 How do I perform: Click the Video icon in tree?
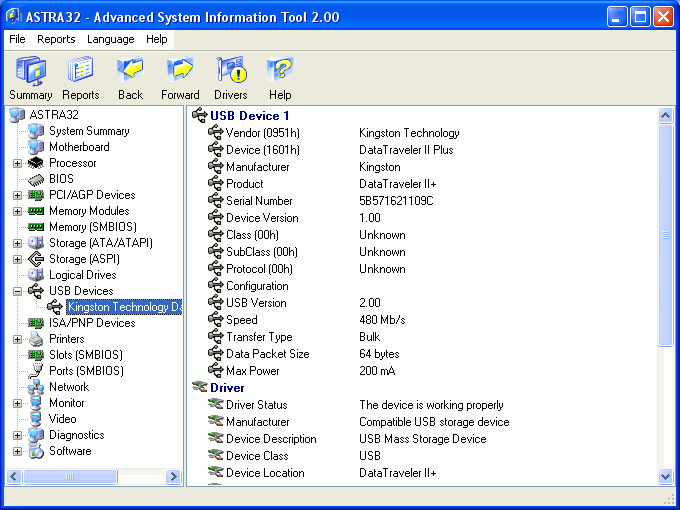click(x=36, y=419)
